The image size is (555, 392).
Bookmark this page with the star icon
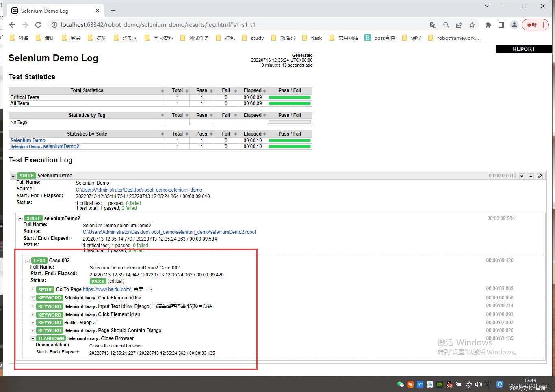click(472, 25)
